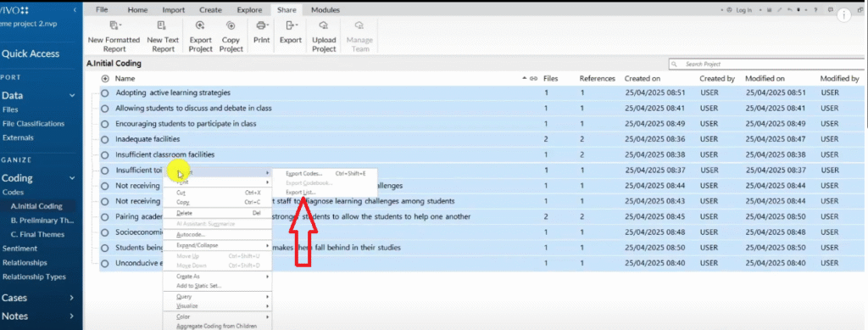Click the expand-all plus icon beside Name header
Screen dimensions: 868x330
point(105,79)
